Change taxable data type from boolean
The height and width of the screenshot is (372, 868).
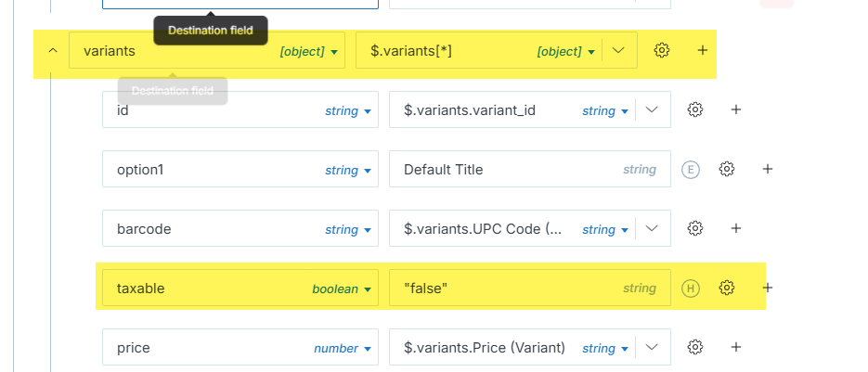tap(341, 289)
